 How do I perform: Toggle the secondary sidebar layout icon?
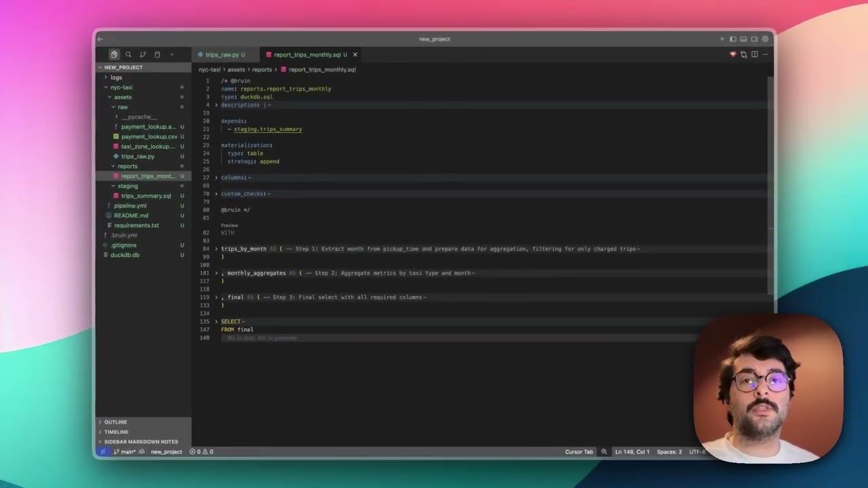(x=754, y=39)
